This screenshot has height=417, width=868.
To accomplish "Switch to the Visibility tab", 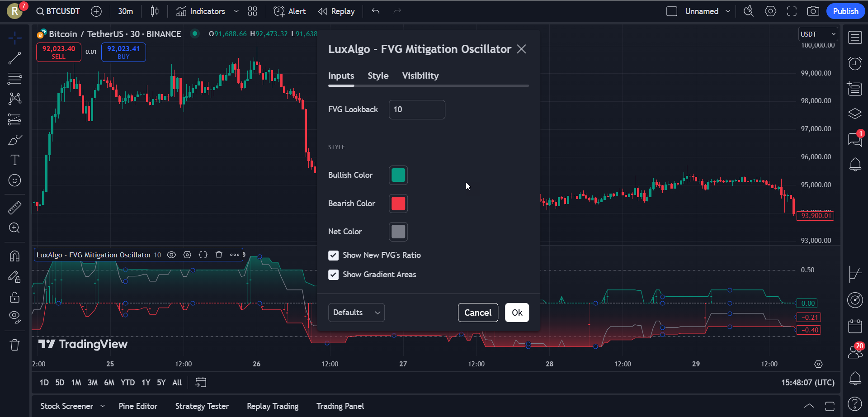I will (x=420, y=76).
